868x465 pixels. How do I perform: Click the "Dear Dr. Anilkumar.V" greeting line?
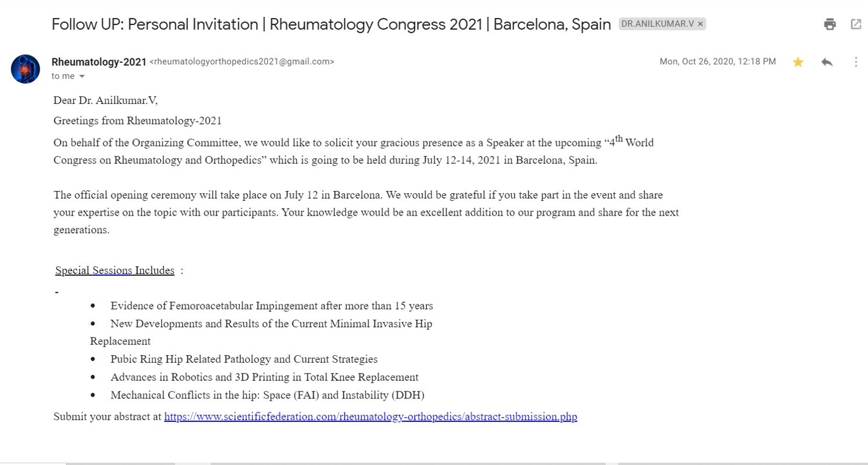[106, 100]
